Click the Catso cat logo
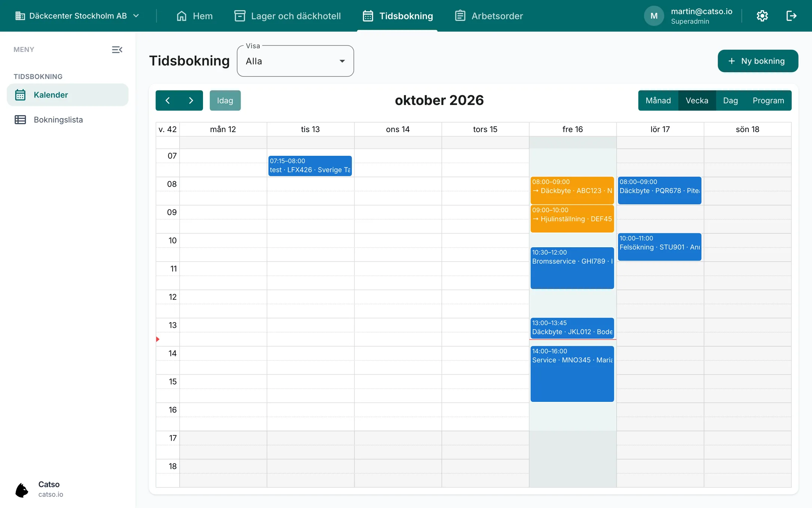 tap(22, 490)
